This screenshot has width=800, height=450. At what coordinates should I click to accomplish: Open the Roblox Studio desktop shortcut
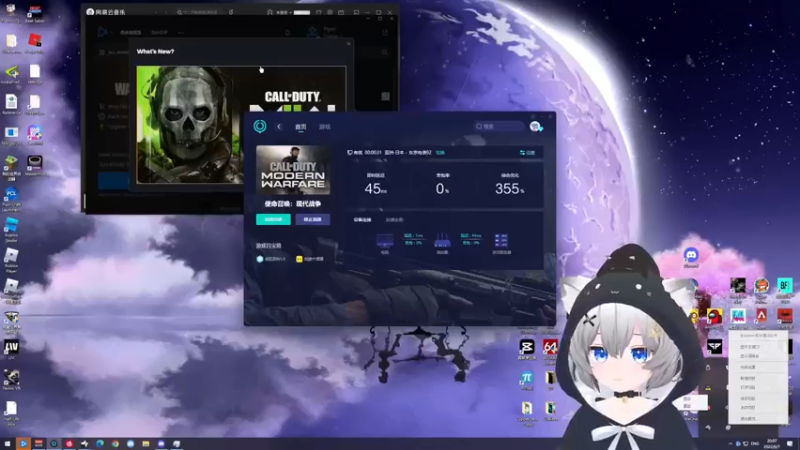(11, 229)
